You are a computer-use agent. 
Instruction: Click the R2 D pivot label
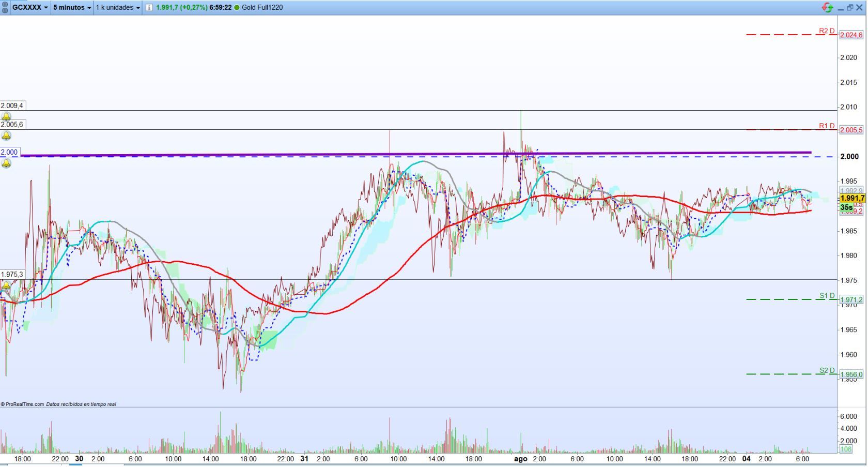tap(827, 31)
